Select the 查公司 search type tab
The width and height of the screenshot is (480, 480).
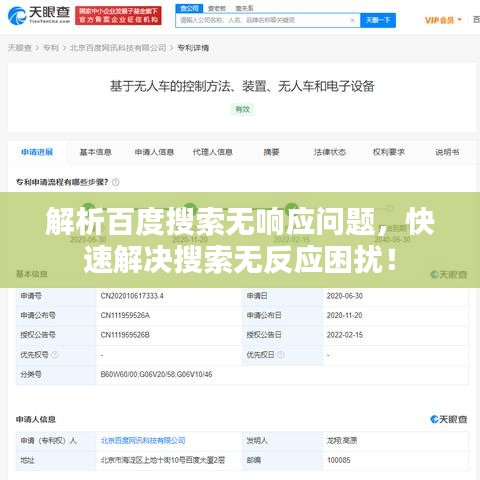tap(189, 8)
